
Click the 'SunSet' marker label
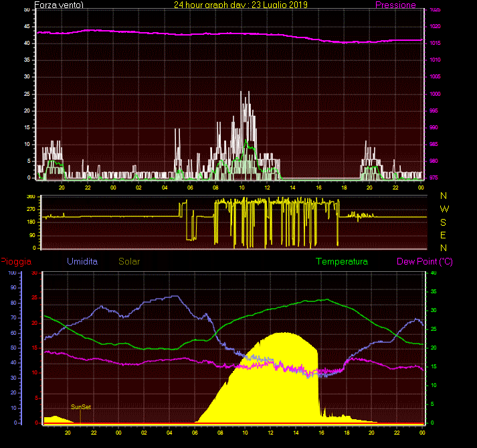(x=81, y=407)
